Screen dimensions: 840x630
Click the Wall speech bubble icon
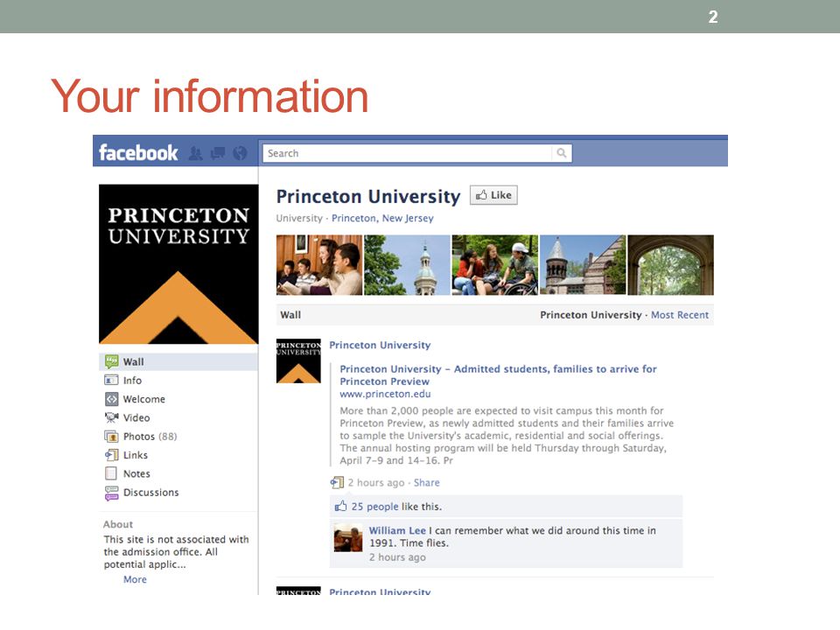[111, 361]
